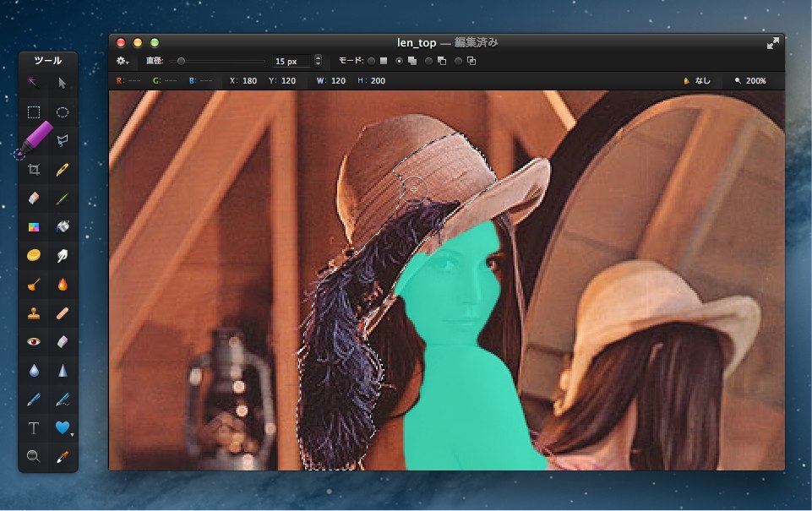Select the purple Paint Selection marker tool
The image size is (812, 511).
(34, 140)
